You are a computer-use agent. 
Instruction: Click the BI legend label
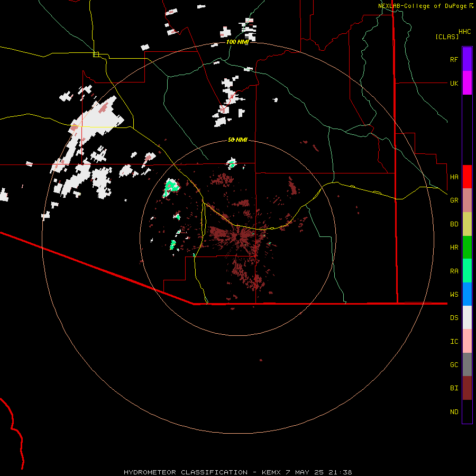click(x=454, y=388)
